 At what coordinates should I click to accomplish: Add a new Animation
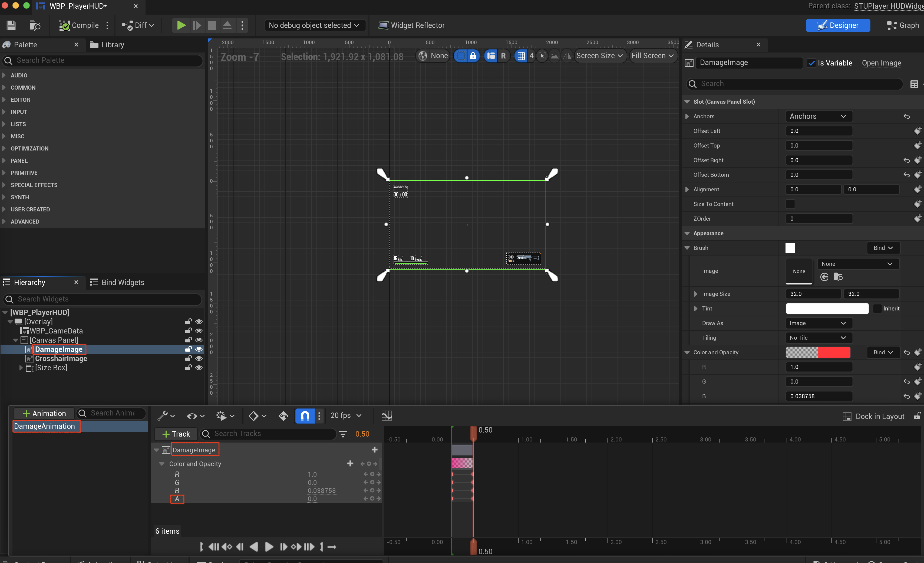pos(44,413)
